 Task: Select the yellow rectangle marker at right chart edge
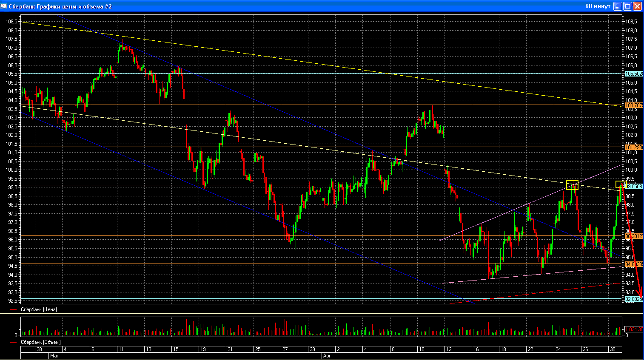(621, 184)
